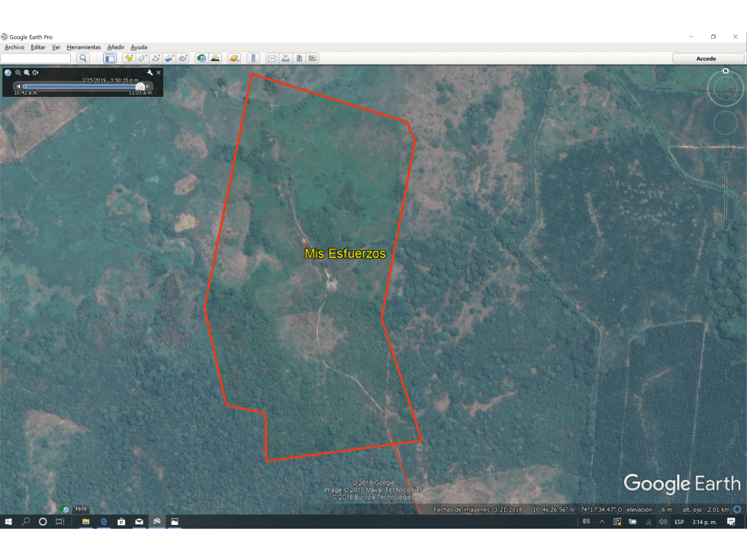
Task: Open the Herramientas menu
Action: (x=83, y=47)
